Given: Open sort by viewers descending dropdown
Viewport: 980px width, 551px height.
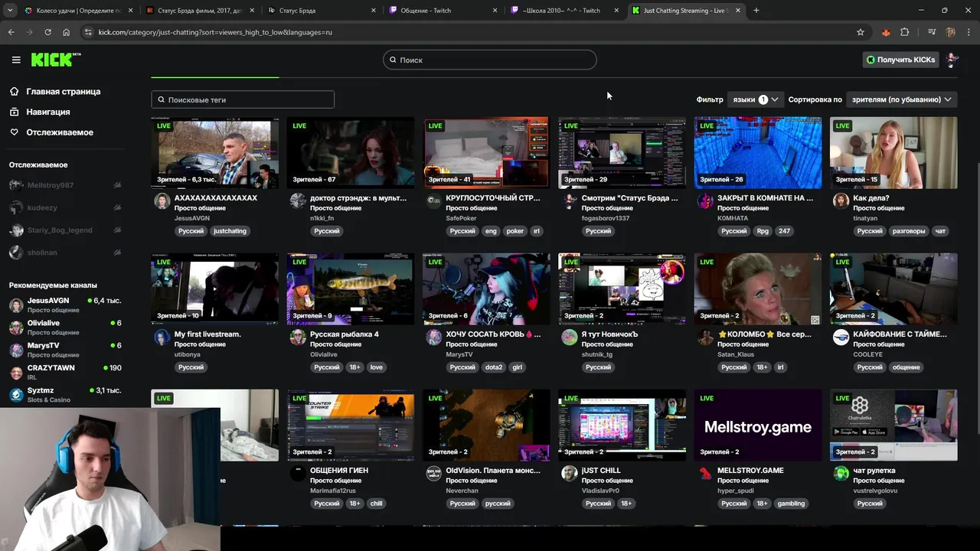Looking at the screenshot, I should click(x=901, y=99).
